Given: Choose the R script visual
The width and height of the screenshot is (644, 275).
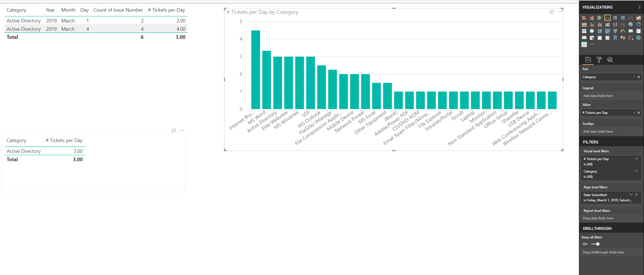Looking at the screenshot, I should [x=615, y=38].
